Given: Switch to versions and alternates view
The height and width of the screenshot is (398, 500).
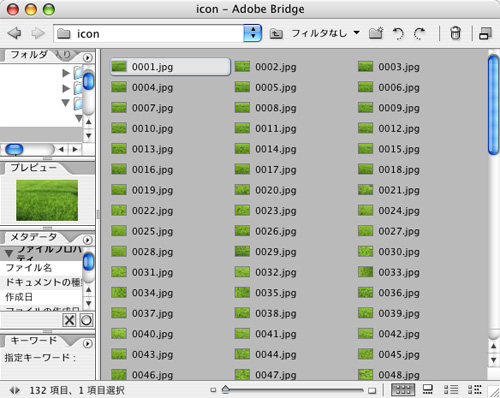Looking at the screenshot, I should (x=475, y=389).
